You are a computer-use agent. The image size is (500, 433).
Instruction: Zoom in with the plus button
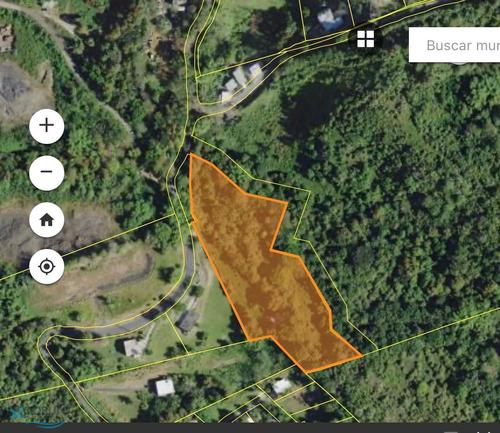47,126
